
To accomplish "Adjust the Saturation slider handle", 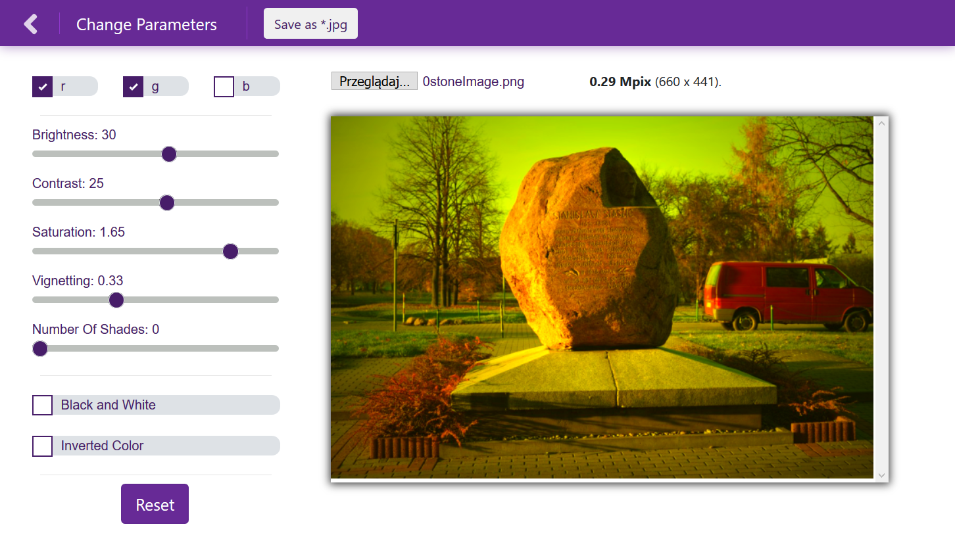I will 230,251.
